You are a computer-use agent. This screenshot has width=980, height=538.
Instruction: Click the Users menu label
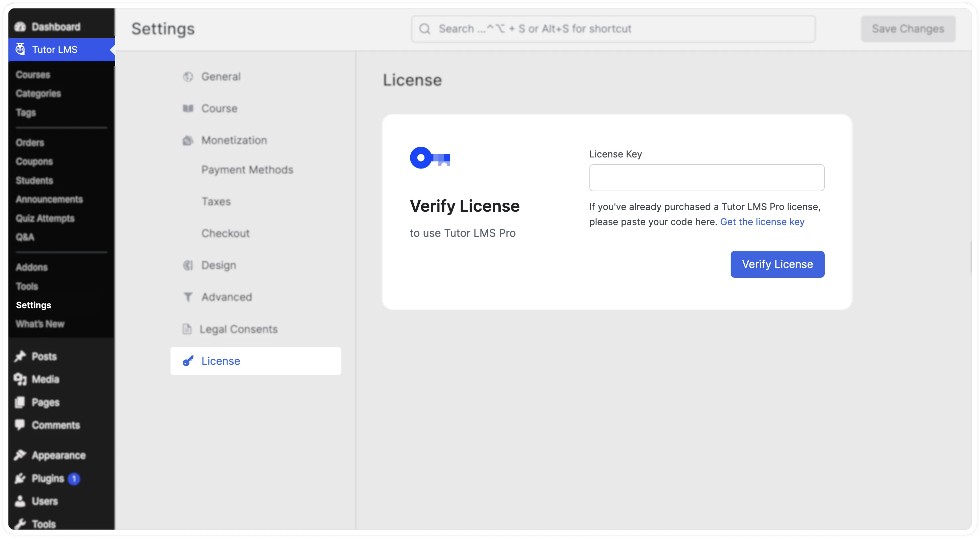pos(45,501)
